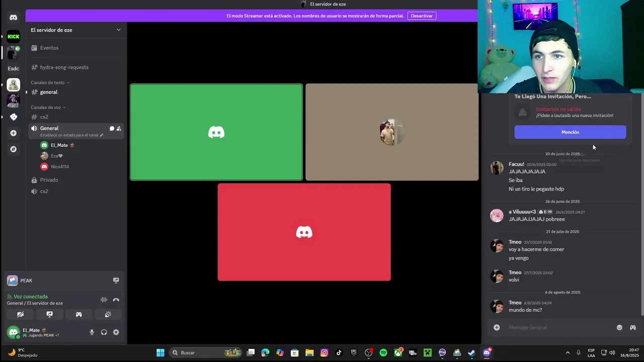
Task: Click weather widget showing 9°C Despejado
Action: tap(23, 352)
